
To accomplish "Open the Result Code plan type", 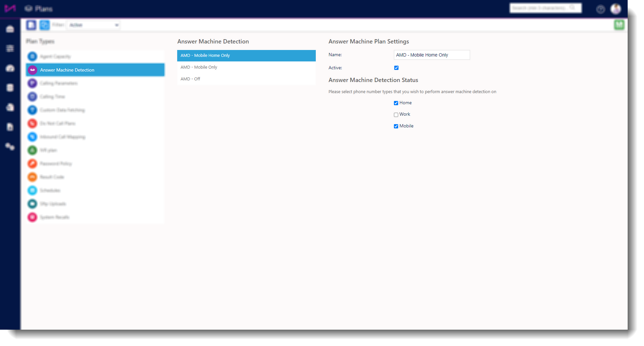I will tap(95, 177).
